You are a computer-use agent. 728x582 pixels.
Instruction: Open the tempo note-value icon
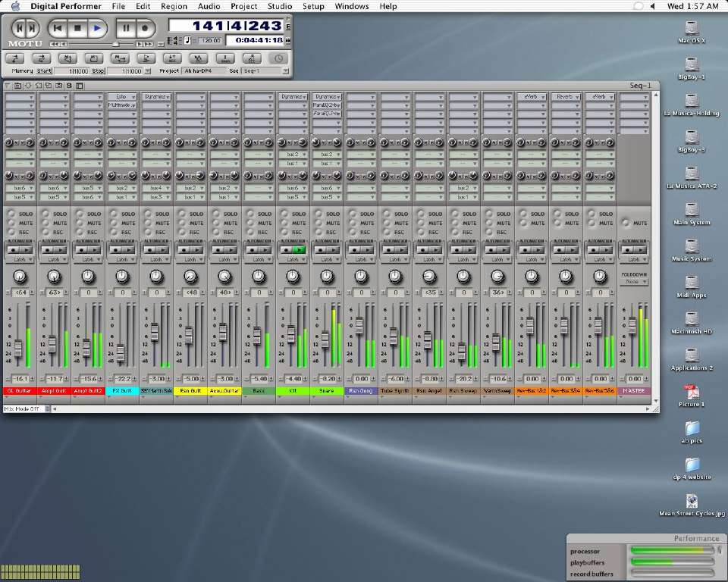pyautogui.click(x=187, y=40)
